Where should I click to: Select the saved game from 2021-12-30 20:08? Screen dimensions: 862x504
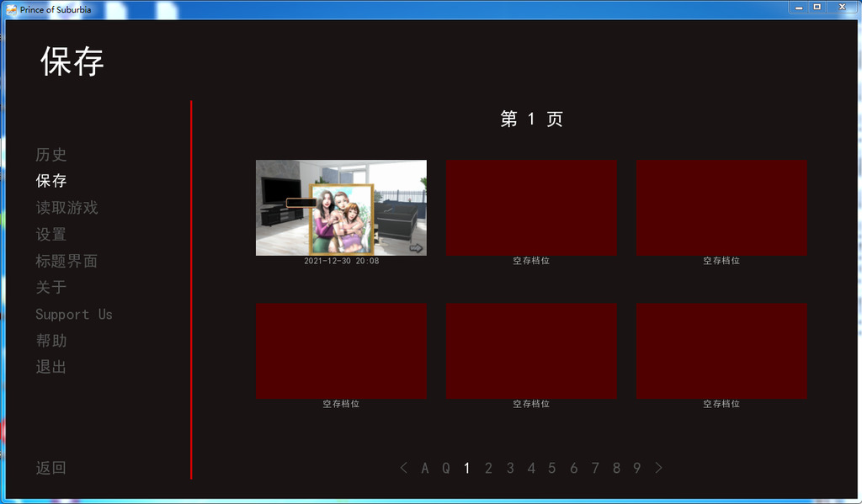point(341,208)
